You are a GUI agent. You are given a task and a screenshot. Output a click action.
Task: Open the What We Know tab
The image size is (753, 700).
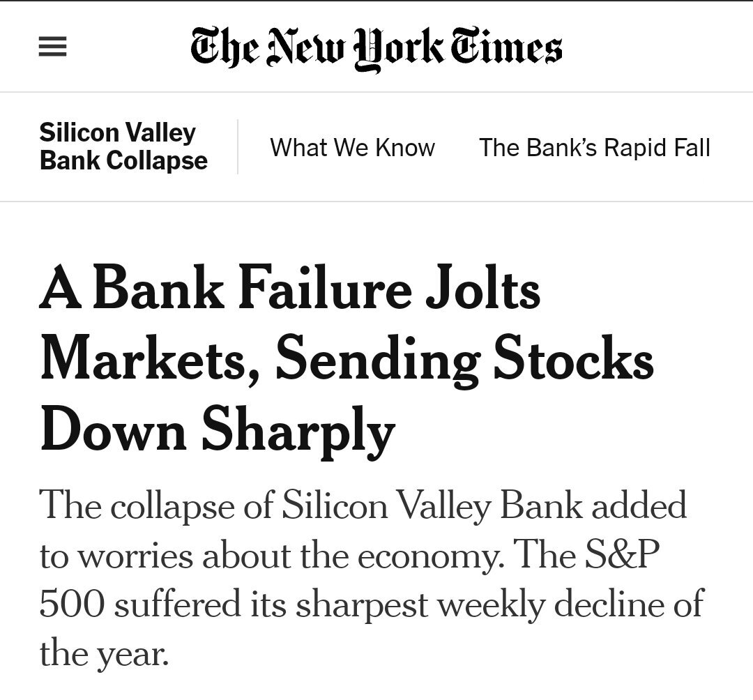352,148
